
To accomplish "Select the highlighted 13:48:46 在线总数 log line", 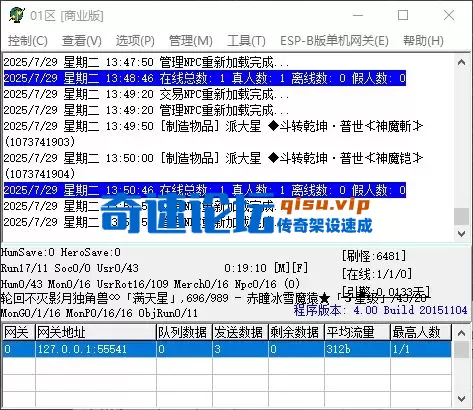I will click(205, 78).
